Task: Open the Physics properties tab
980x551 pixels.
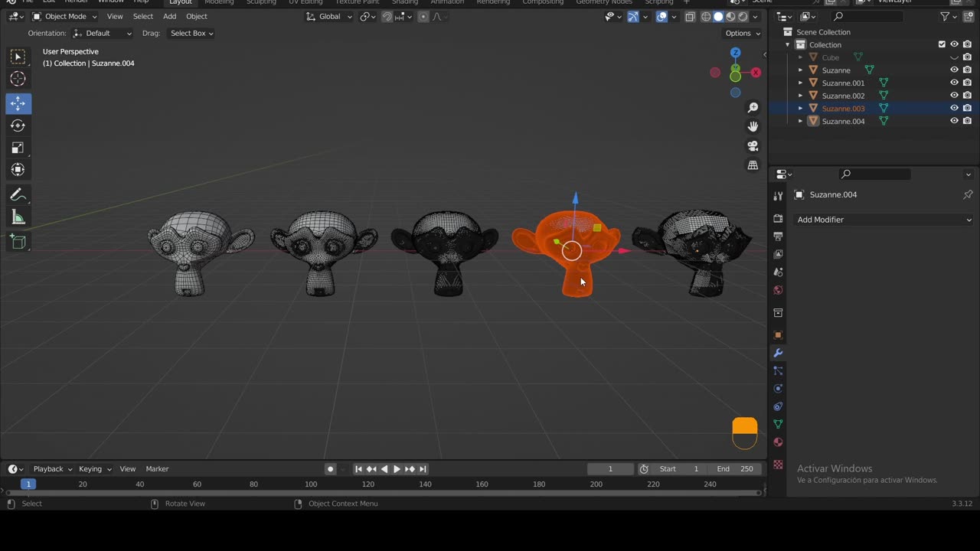Action: [778, 388]
